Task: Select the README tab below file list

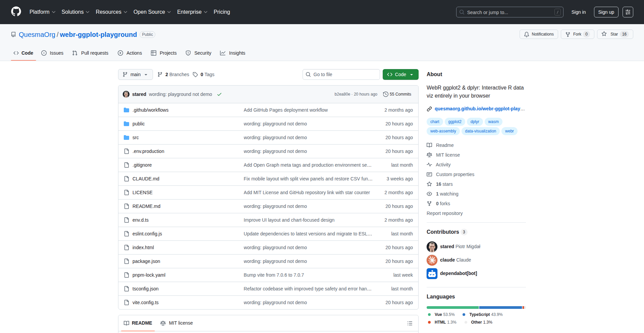Action: click(x=138, y=323)
